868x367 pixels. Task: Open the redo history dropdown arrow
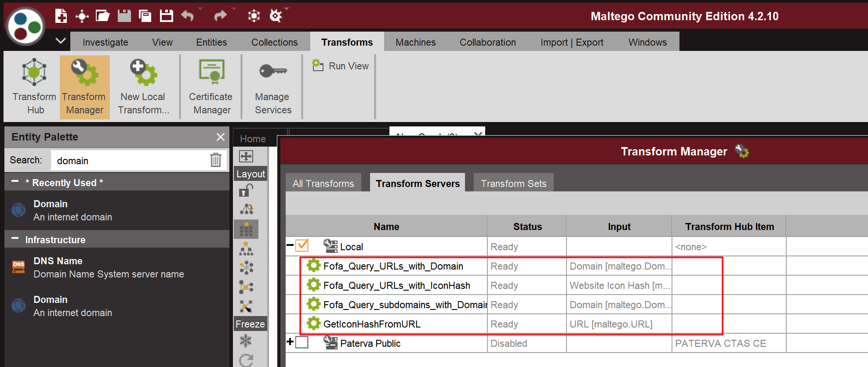point(234,8)
